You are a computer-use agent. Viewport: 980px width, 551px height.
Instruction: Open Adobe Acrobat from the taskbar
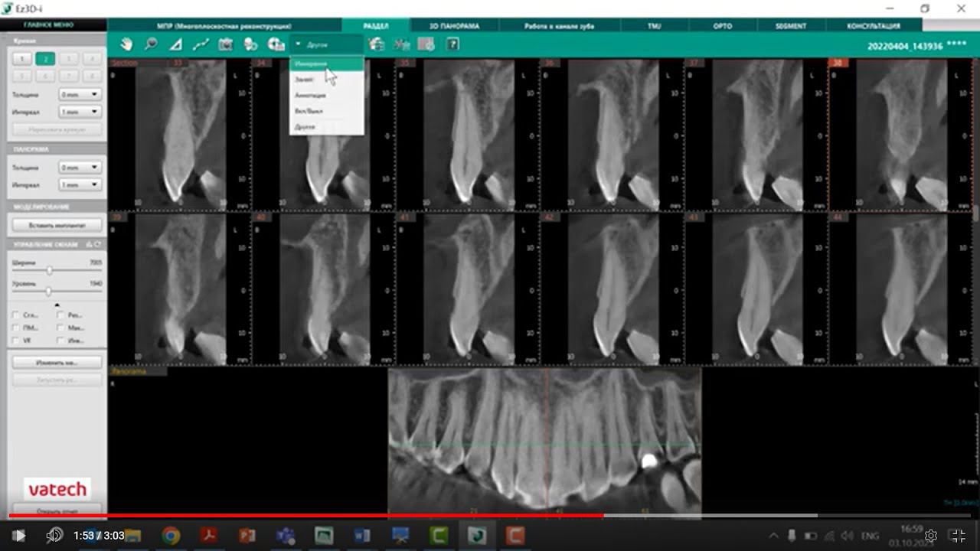(209, 536)
